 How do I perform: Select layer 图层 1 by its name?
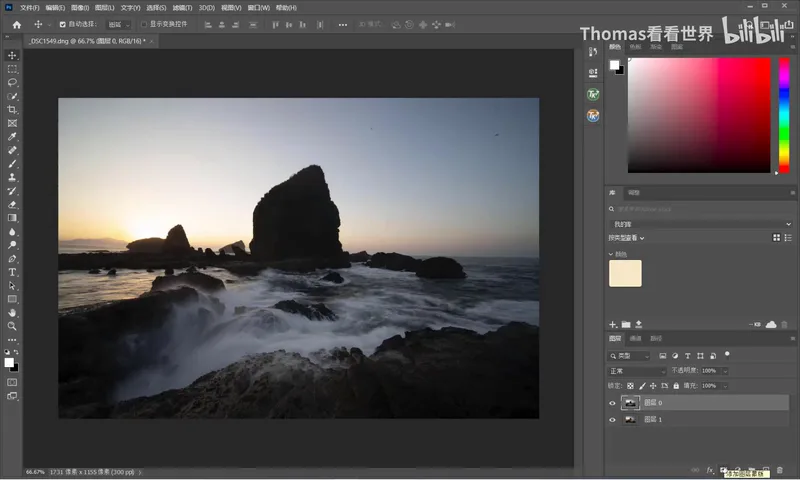click(653, 420)
